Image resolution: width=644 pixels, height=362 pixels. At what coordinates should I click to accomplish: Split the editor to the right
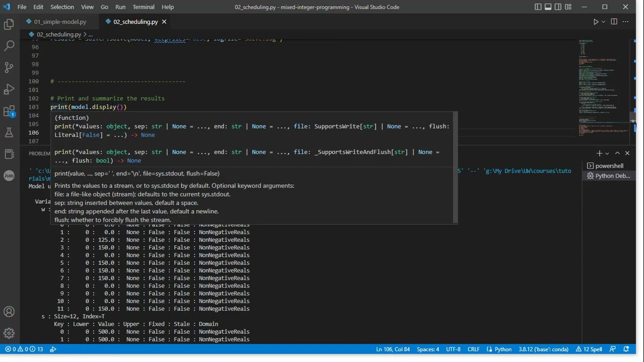click(x=614, y=22)
